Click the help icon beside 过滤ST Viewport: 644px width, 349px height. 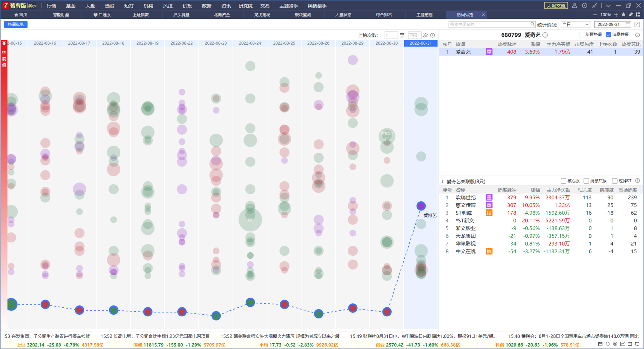638,181
